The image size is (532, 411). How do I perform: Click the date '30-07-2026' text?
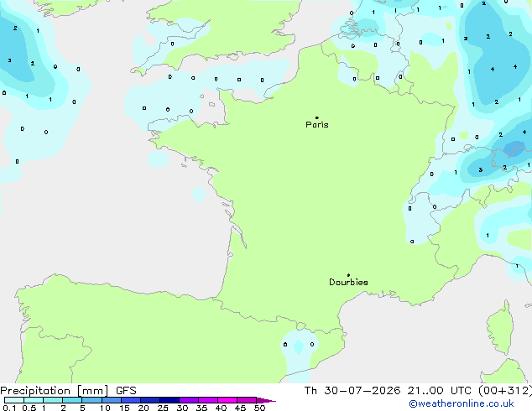[362, 391]
